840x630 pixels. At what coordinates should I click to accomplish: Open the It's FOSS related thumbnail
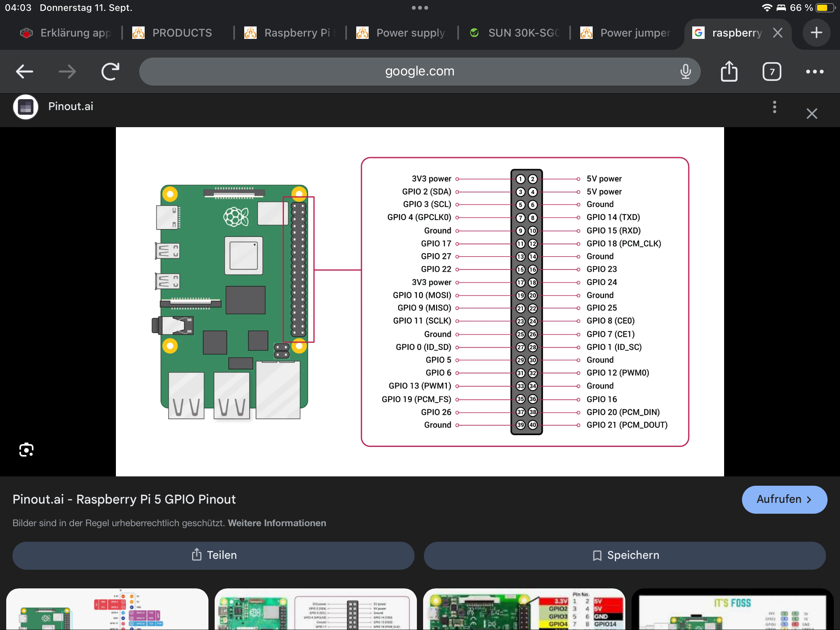click(733, 609)
